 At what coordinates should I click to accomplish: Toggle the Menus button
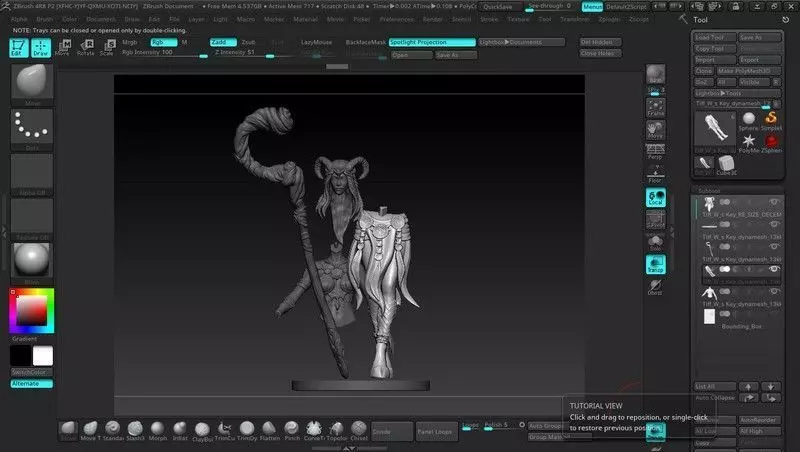pos(592,7)
